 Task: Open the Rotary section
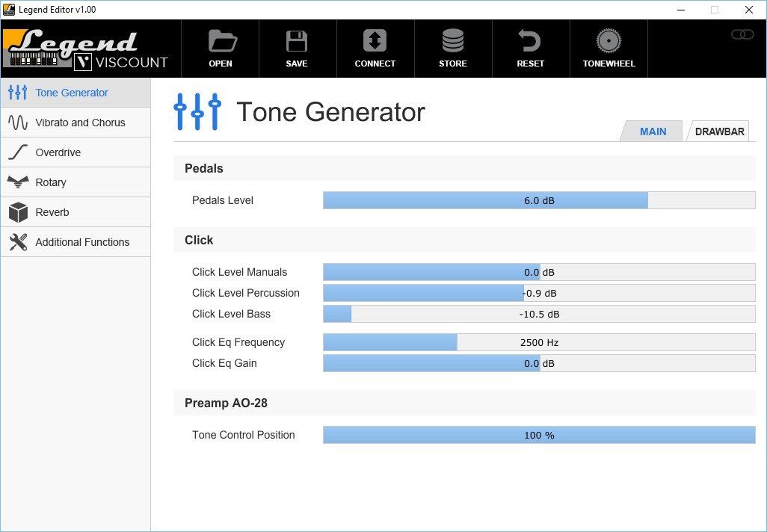coord(76,182)
